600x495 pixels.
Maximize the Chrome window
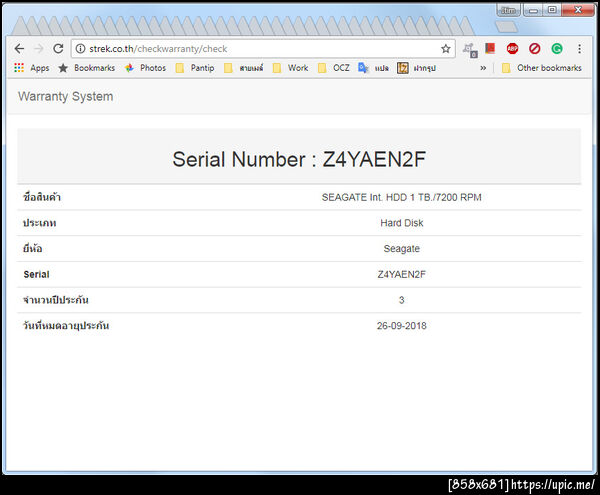(x=552, y=10)
